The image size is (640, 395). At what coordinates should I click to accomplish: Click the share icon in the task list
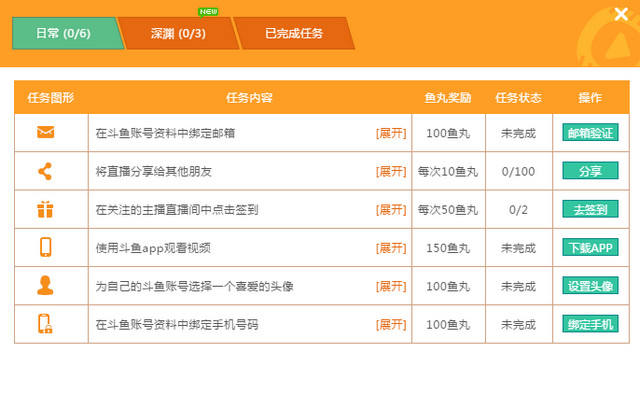tap(45, 171)
